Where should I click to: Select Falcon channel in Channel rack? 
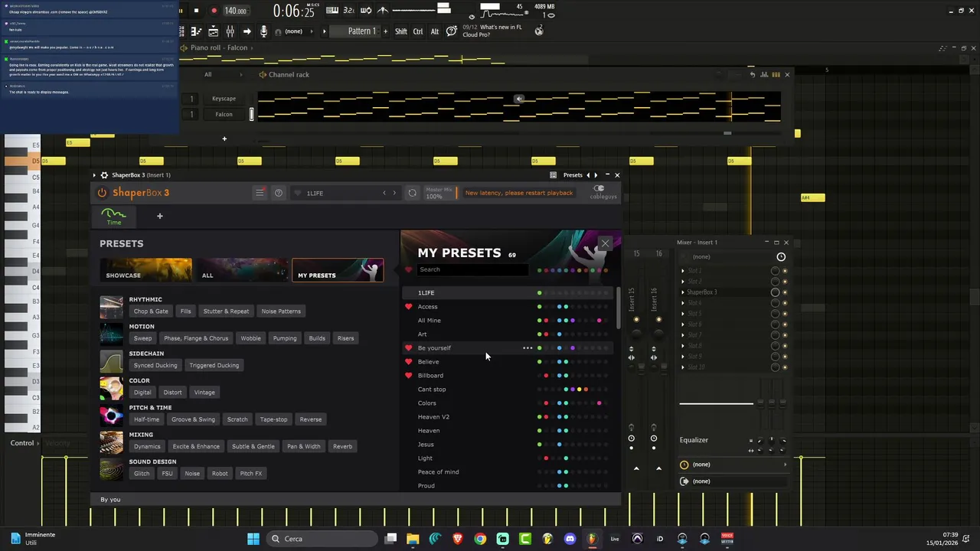(x=224, y=115)
